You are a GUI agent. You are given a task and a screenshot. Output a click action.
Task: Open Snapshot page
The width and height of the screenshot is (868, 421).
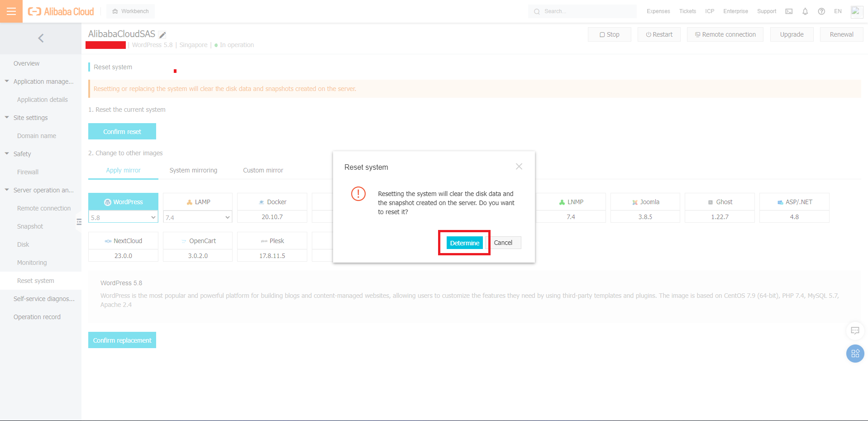click(x=30, y=226)
